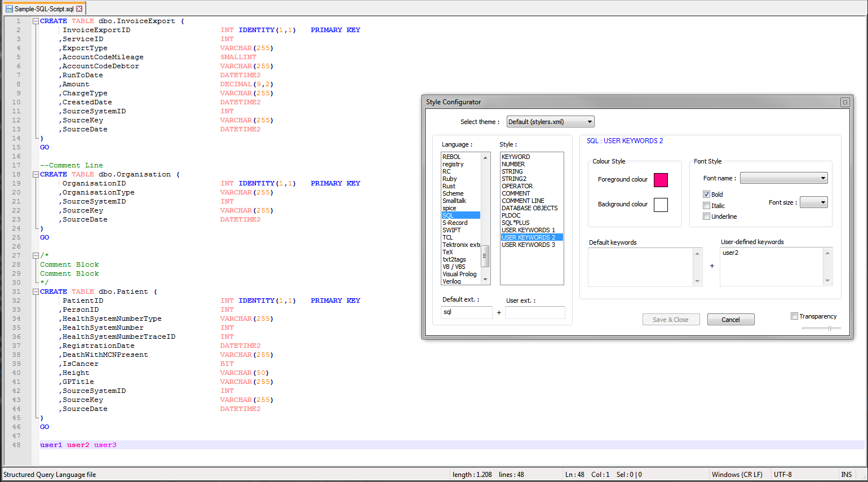Image resolution: width=868 pixels, height=482 pixels.
Task: Collapse the dbo.Organisation table fold marker
Action: pyautogui.click(x=35, y=174)
